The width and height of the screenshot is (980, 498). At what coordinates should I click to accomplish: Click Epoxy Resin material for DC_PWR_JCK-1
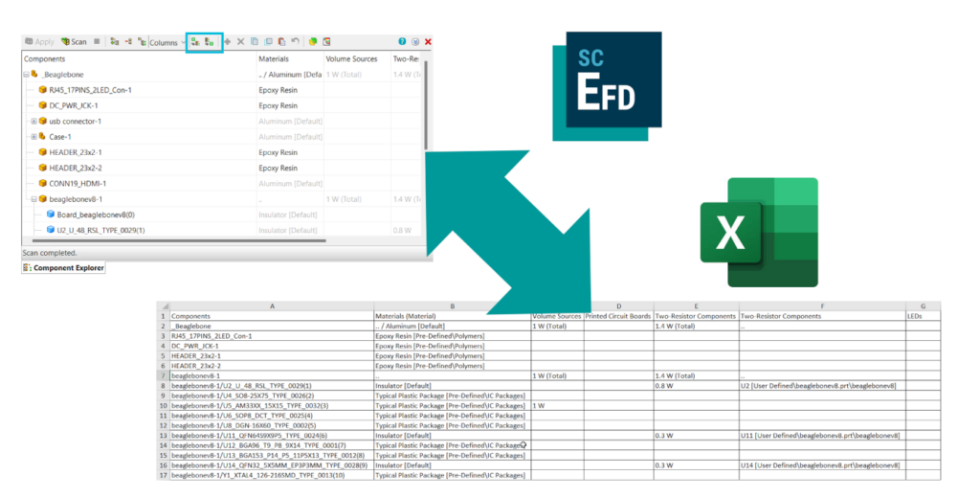(x=278, y=105)
